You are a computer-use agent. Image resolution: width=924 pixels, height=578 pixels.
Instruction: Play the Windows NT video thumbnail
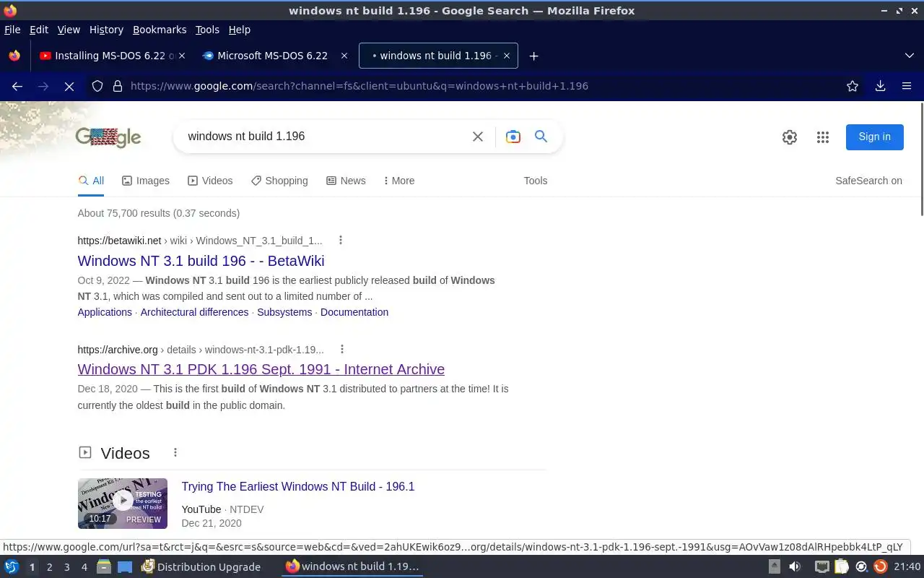(123, 504)
